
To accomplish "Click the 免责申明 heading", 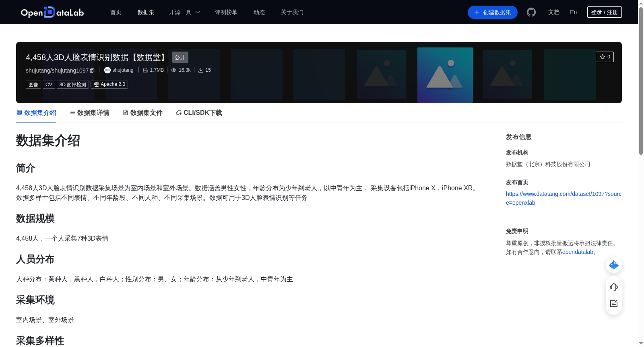I will [x=517, y=231].
